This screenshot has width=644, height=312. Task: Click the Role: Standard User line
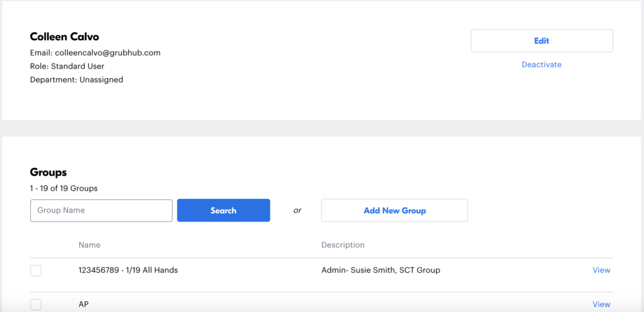click(67, 66)
